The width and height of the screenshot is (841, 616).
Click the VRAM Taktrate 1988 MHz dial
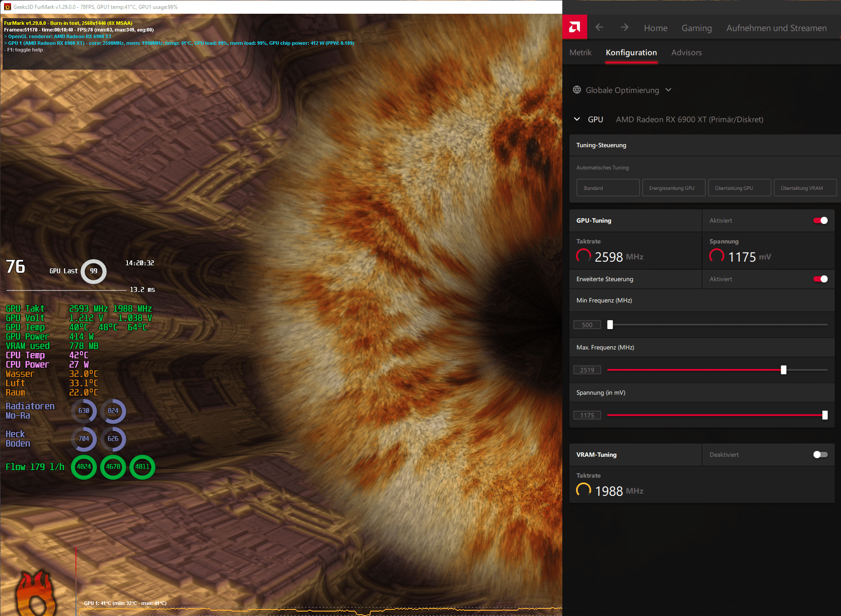(x=584, y=490)
